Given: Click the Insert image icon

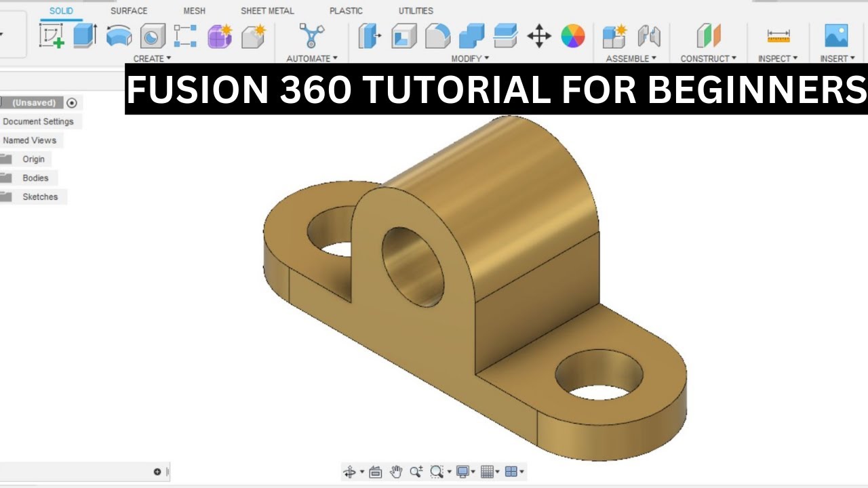Looking at the screenshot, I should 836,35.
